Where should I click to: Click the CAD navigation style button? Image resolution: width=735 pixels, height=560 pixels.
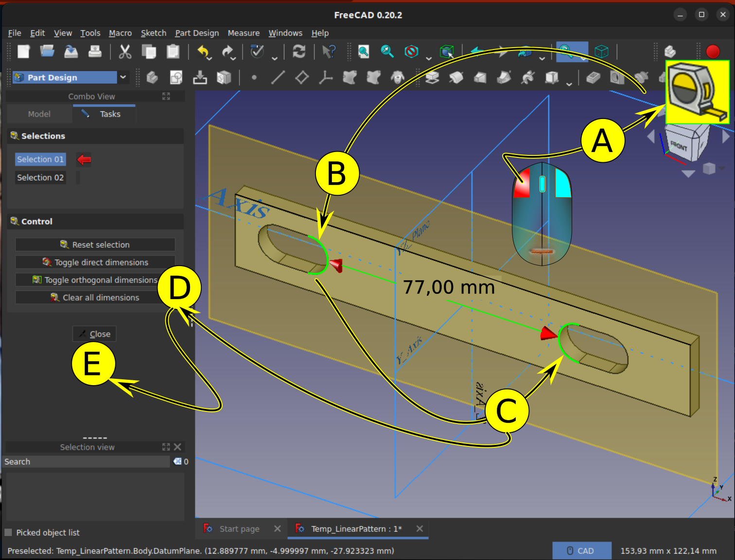(x=581, y=551)
